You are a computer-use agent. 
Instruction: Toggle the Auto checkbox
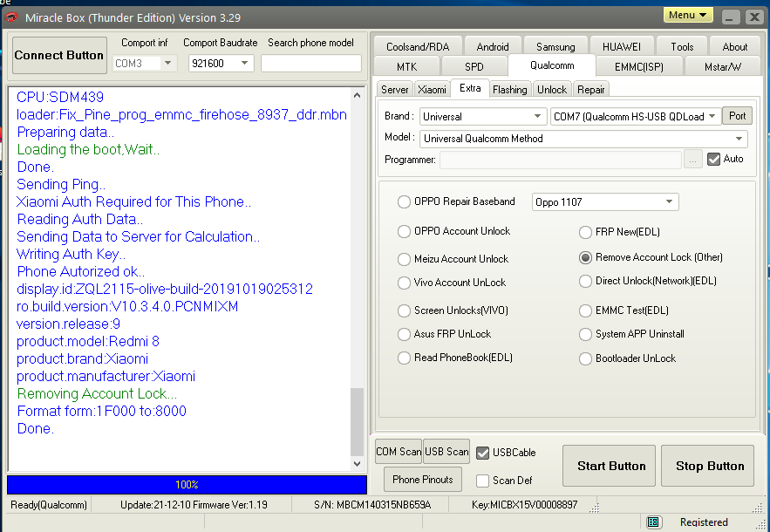click(713, 159)
